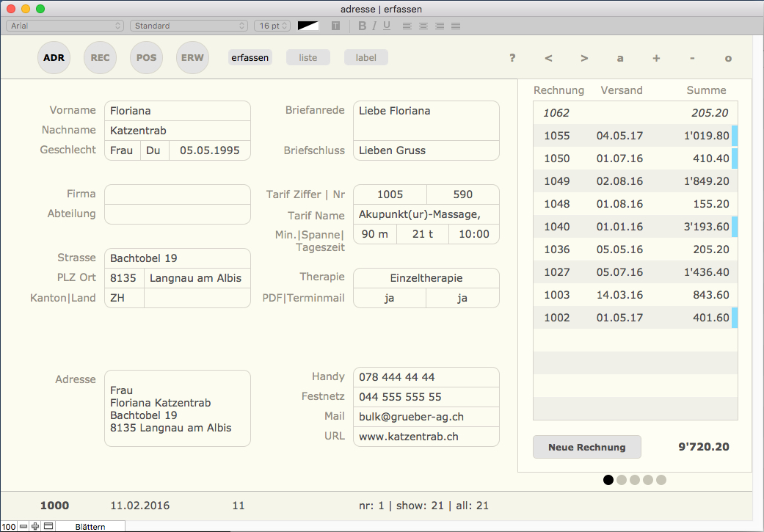Click the Mail field with bulk@grueber-ag.ch

point(426,417)
